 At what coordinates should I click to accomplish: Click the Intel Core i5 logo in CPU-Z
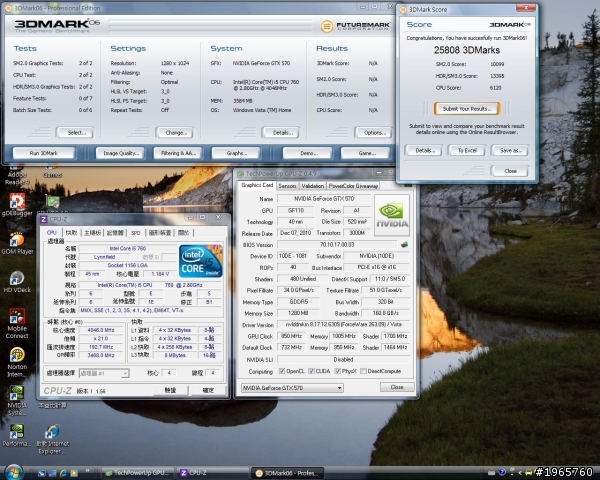201,261
